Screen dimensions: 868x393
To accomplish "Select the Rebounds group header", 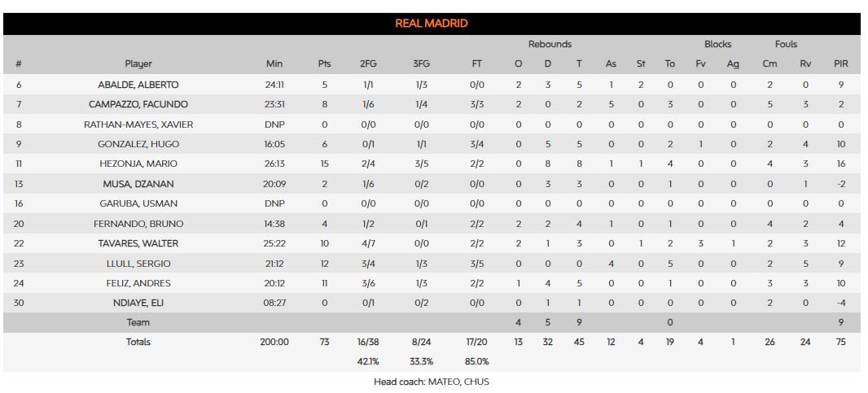I will (x=550, y=44).
